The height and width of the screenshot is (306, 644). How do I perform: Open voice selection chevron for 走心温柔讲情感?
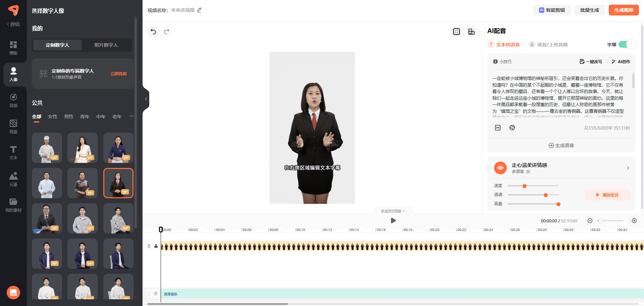tap(628, 168)
